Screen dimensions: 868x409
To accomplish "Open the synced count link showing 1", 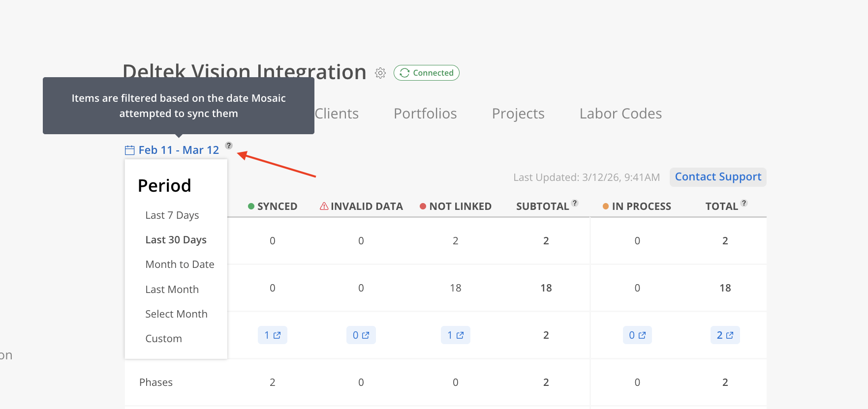I will pyautogui.click(x=273, y=335).
